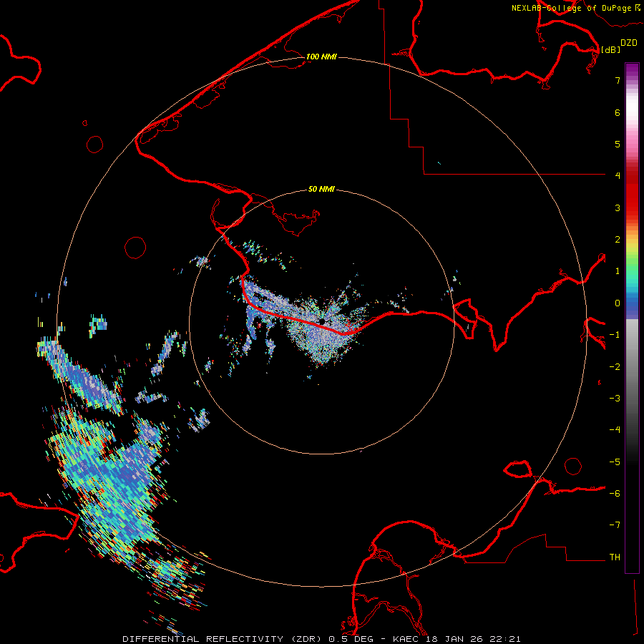Click the 4 value on the color scale
The height and width of the screenshot is (644, 644).
coord(618,176)
